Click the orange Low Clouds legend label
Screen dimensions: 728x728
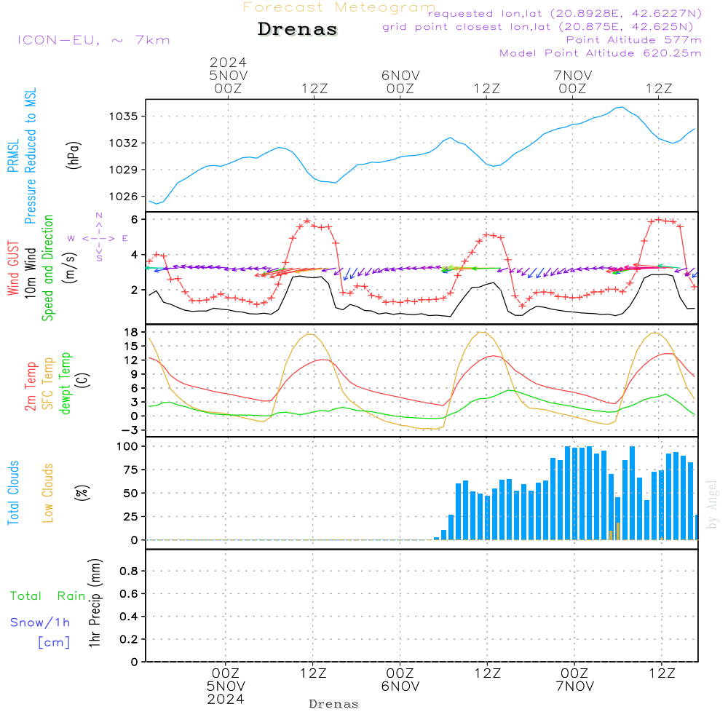coord(48,493)
